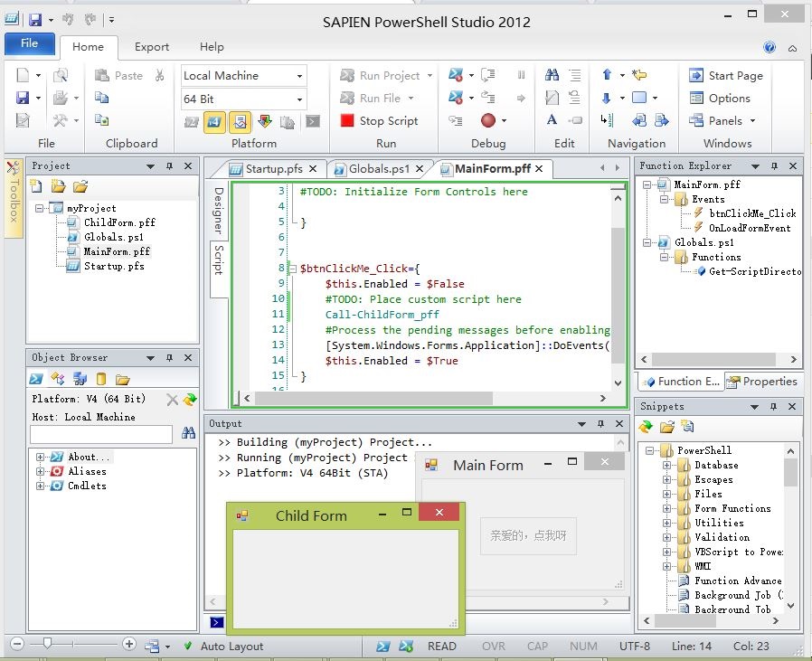This screenshot has height=661, width=812.
Task: Click the zoom in plus icon in status bar
Action: (x=129, y=644)
